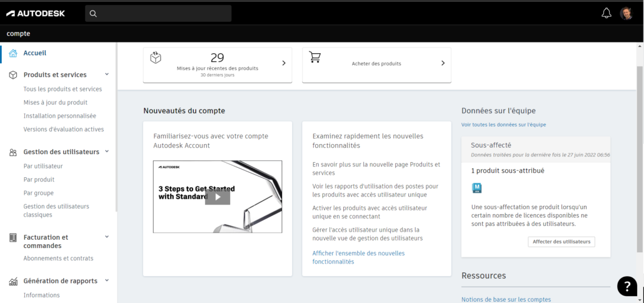Image resolution: width=644 pixels, height=303 pixels.
Task: Open Par produit
Action: click(x=39, y=180)
